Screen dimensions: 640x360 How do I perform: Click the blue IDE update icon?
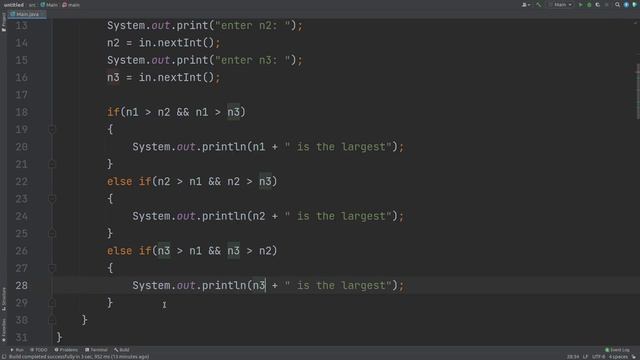click(x=626, y=5)
